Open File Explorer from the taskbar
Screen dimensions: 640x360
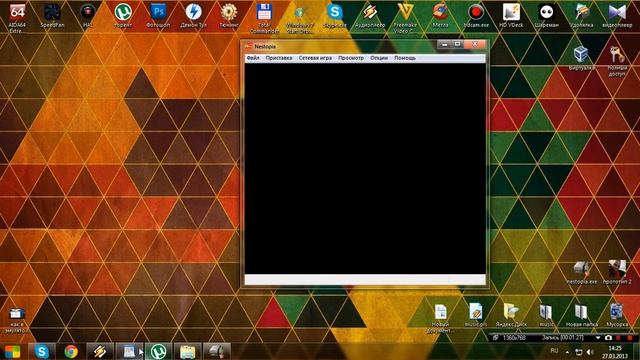(187, 351)
